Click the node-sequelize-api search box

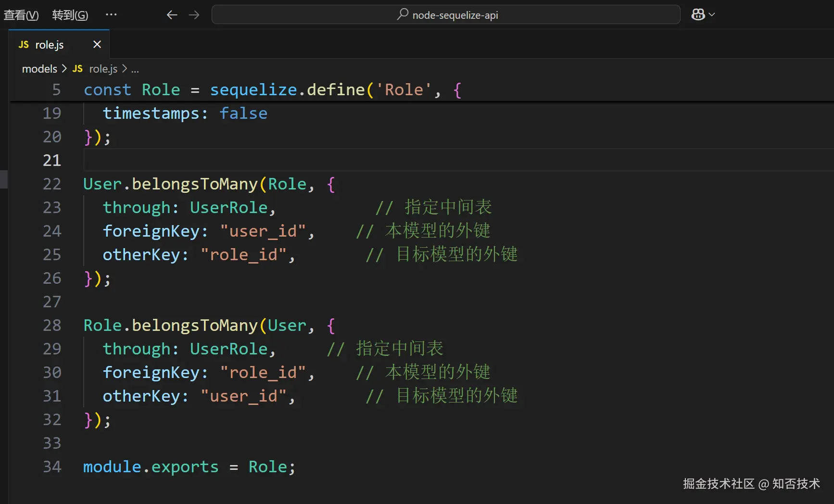point(446,15)
